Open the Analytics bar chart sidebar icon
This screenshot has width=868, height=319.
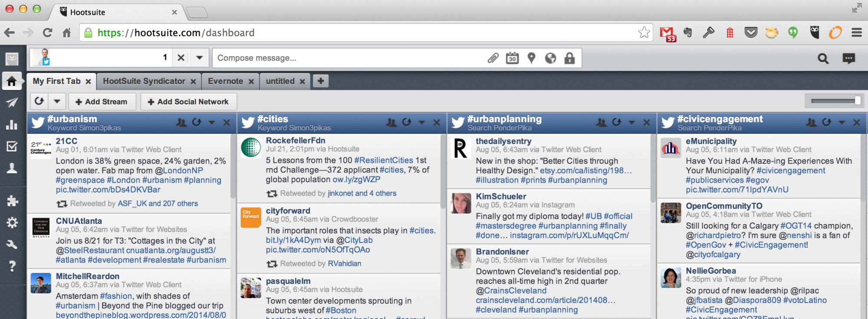tap(12, 125)
